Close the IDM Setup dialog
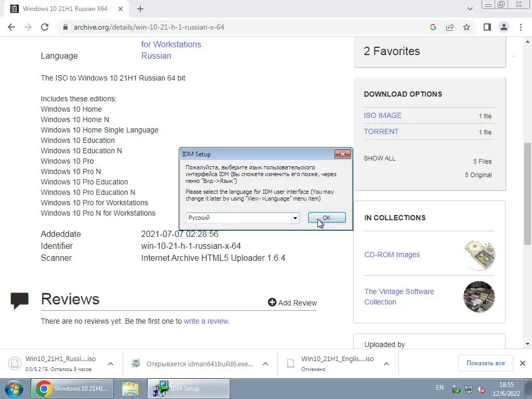Viewport: 532px width, 399px height. (x=342, y=154)
